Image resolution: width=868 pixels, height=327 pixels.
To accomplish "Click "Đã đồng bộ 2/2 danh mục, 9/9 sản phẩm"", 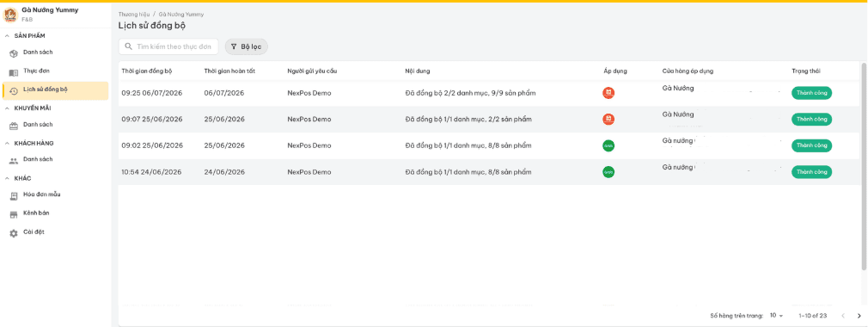I will (470, 93).
